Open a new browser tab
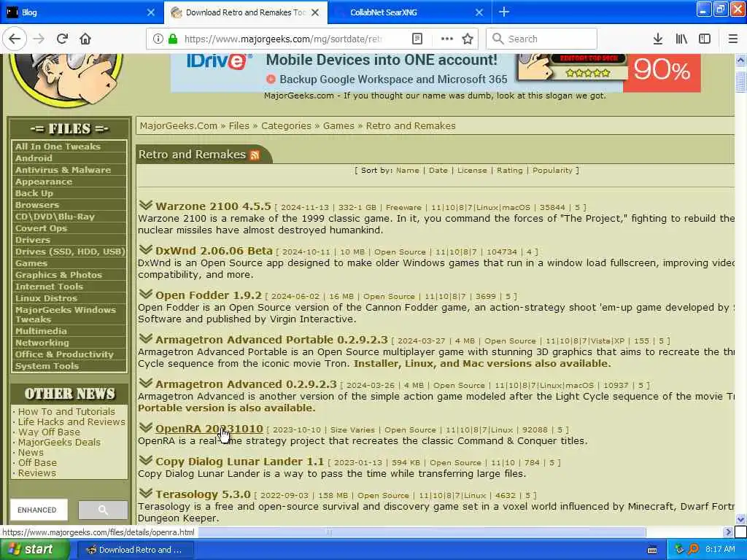Viewport: 747px width, 560px height. click(x=504, y=12)
